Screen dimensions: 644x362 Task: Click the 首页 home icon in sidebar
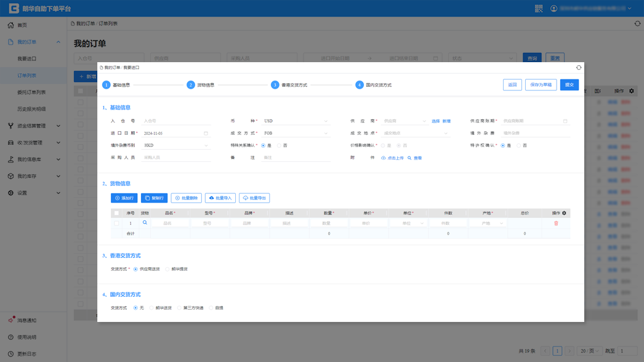[x=10, y=25]
